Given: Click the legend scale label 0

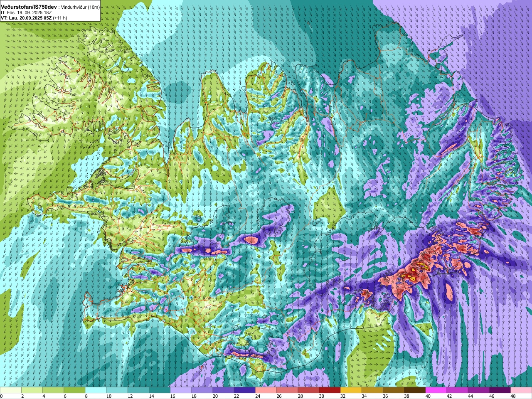Looking at the screenshot, I should click(2, 396).
